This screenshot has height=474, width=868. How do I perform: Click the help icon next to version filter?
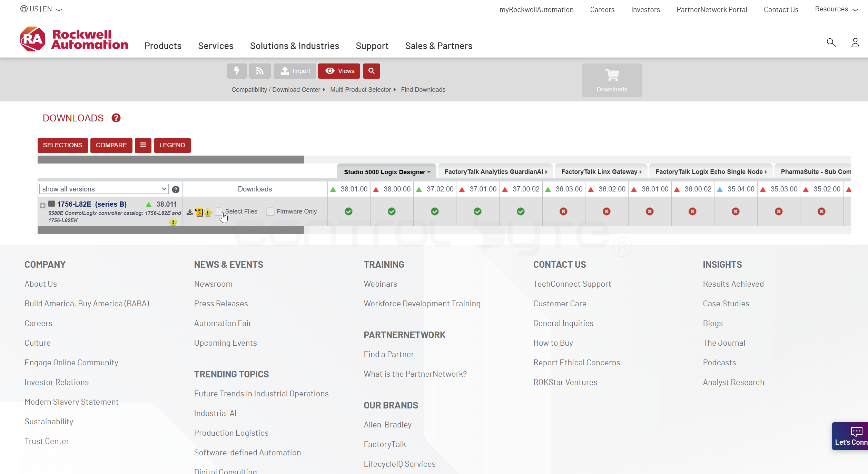pos(176,189)
